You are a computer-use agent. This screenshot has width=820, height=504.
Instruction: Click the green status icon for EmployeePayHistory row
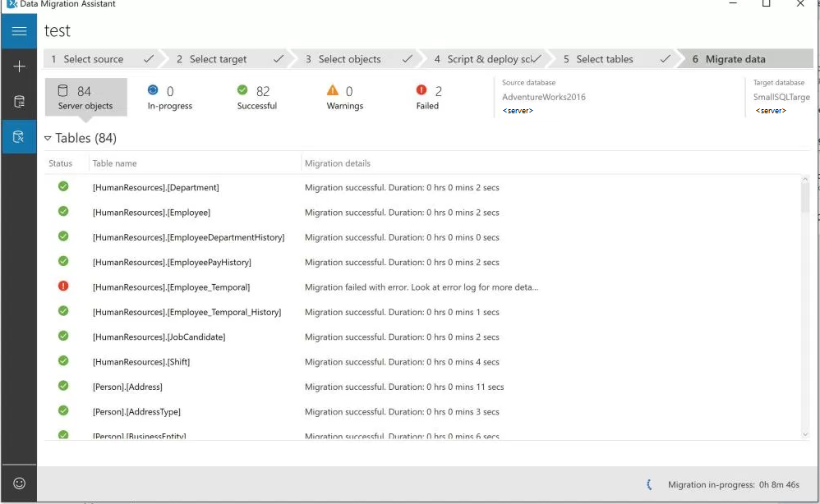(x=63, y=261)
